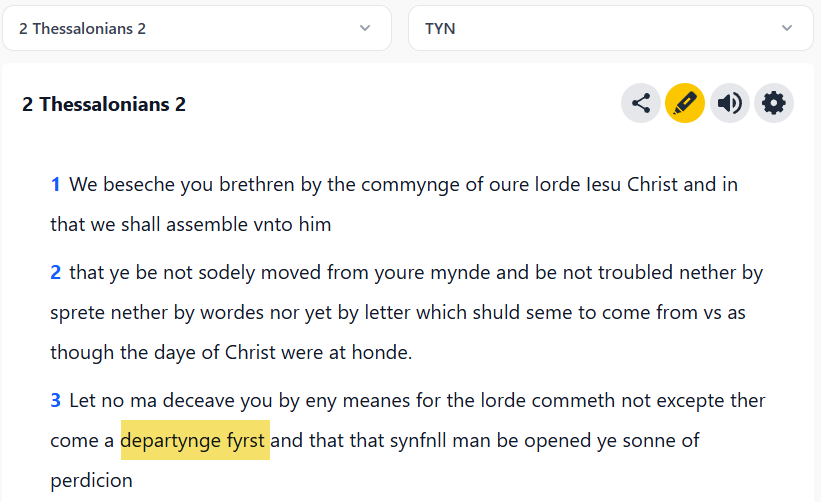Click the chevron beside 2 Thessalonians 2
The height and width of the screenshot is (502, 821).
click(x=365, y=28)
